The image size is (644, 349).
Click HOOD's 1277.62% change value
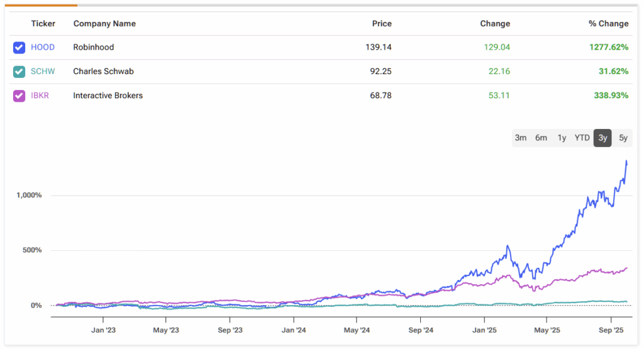pos(607,47)
